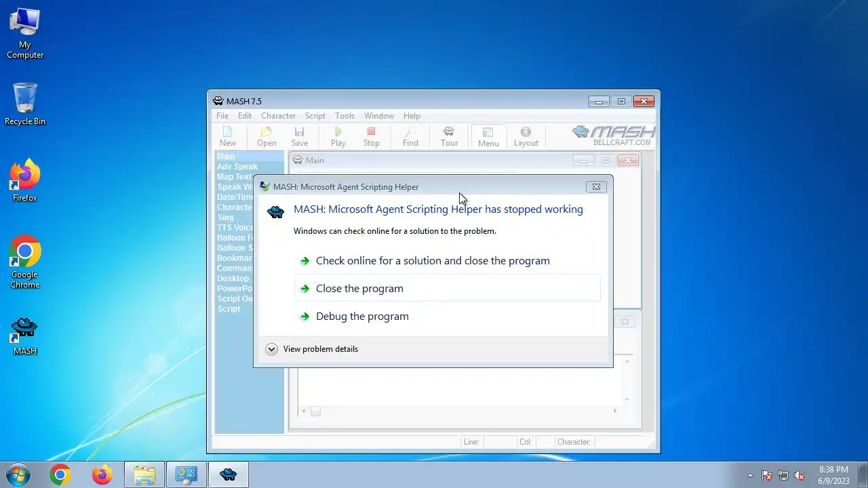Click the scroll right arrow in script pane
Viewport: 868px width, 488px height.
(615, 411)
